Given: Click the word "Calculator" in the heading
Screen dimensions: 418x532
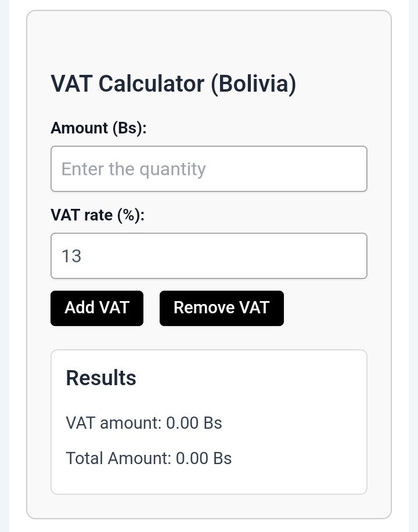Looking at the screenshot, I should (152, 84).
